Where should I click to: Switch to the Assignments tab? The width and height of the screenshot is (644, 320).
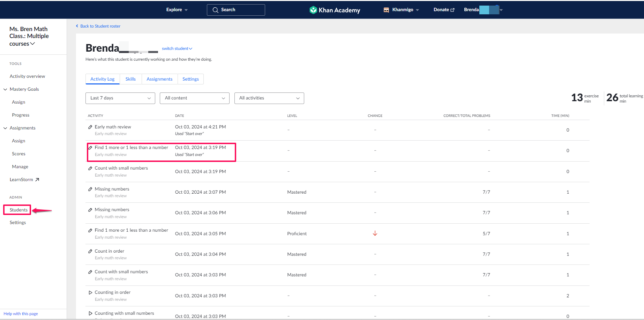pos(159,79)
